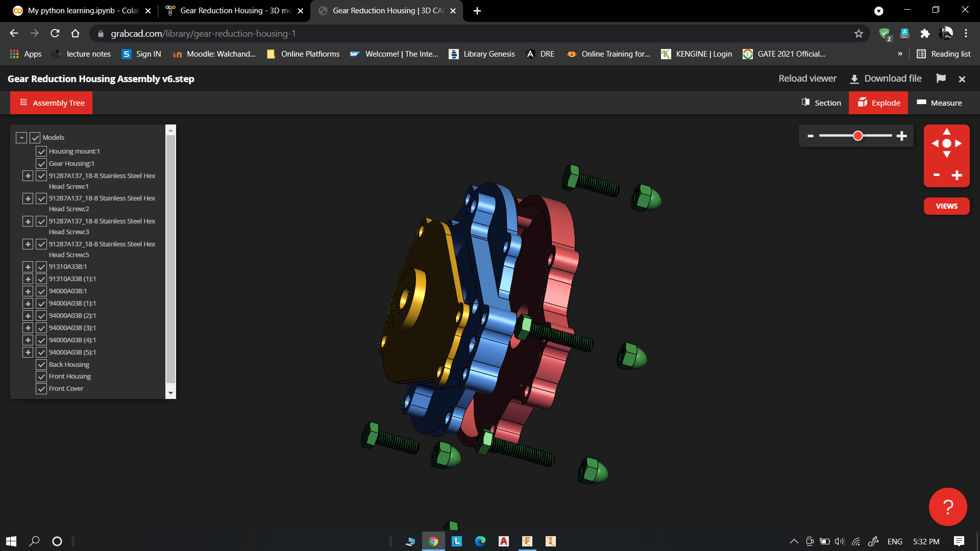Close the viewer with the X icon

[962, 79]
